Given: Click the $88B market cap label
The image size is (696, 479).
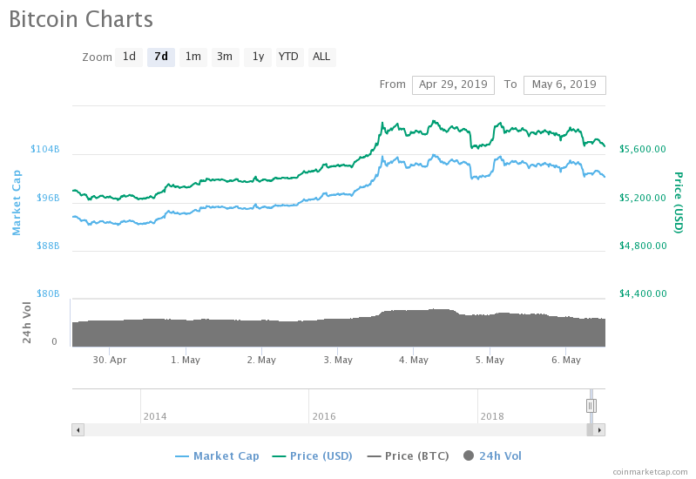Looking at the screenshot, I should 48,245.
